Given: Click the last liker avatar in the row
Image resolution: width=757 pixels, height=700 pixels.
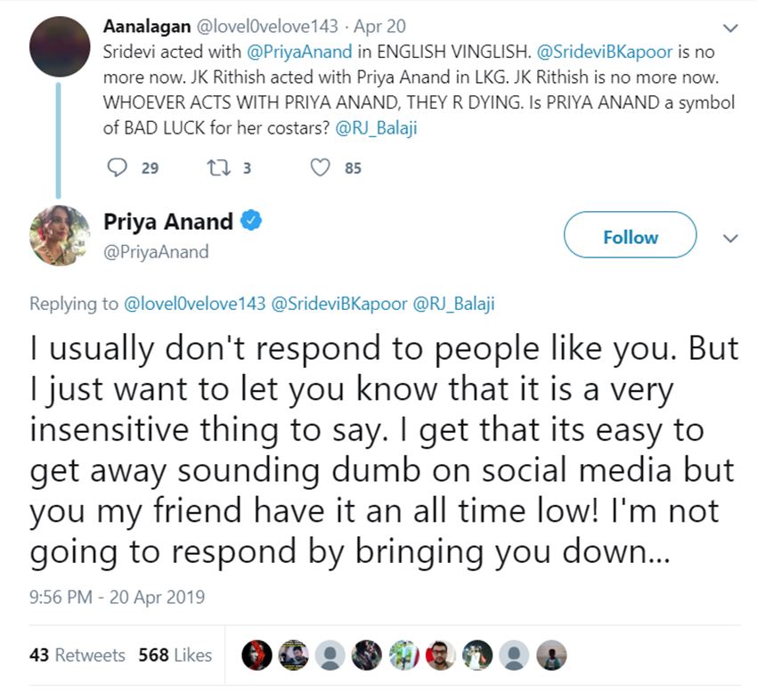Looking at the screenshot, I should 553,655.
